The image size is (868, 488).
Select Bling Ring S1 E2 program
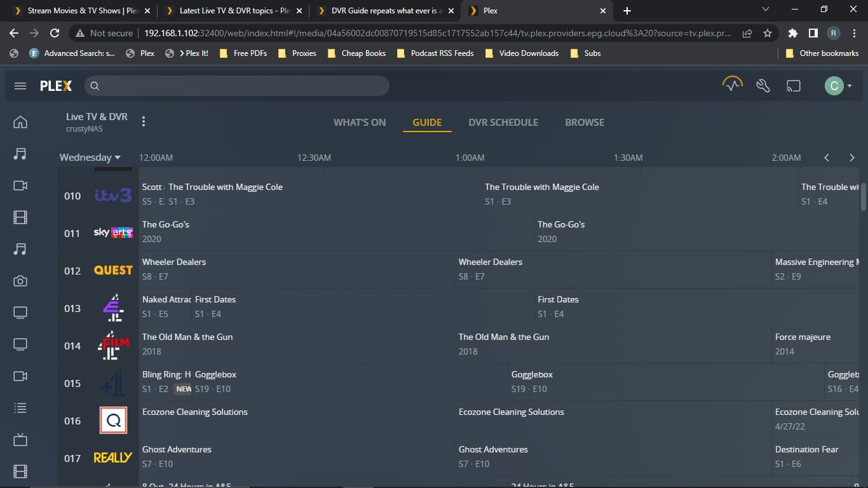click(x=165, y=381)
